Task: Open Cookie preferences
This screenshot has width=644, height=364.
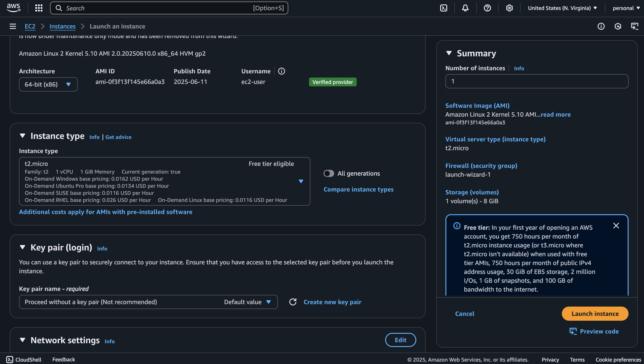Action: [x=618, y=360]
